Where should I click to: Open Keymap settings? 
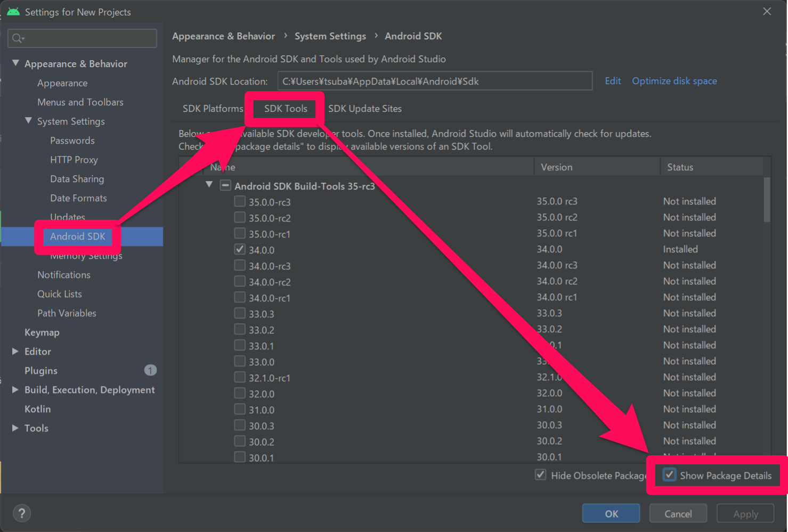[x=42, y=332]
